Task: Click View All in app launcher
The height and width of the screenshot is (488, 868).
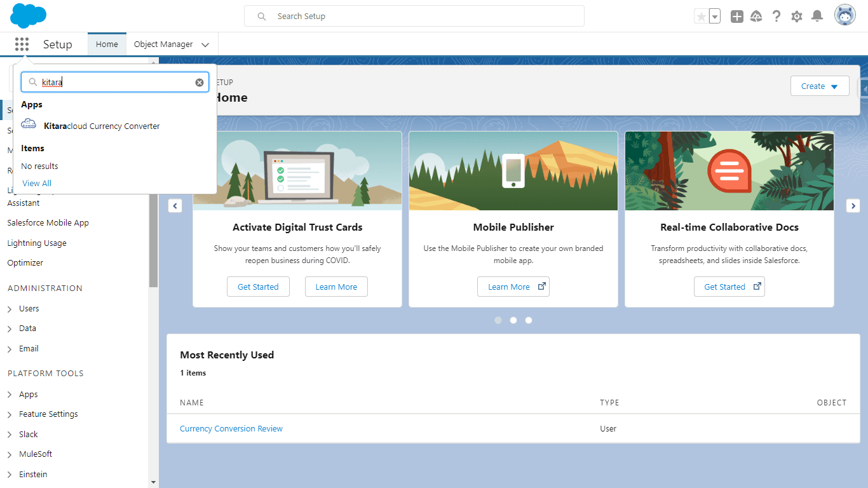Action: tap(37, 183)
